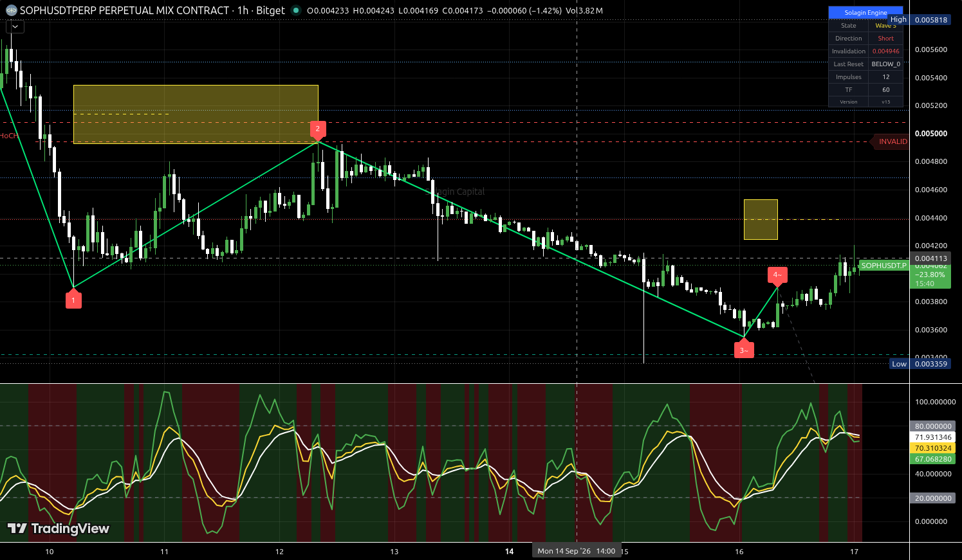Click the 15:40 candle countdown timer
The width and height of the screenshot is (962, 560).
pyautogui.click(x=925, y=284)
